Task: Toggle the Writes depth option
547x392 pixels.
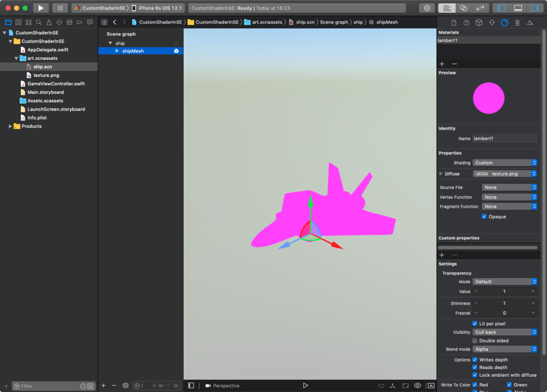Action: tap(475, 359)
